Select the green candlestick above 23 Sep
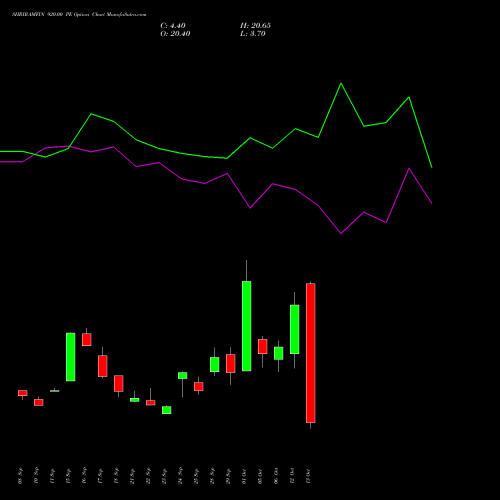 pyautogui.click(x=167, y=410)
